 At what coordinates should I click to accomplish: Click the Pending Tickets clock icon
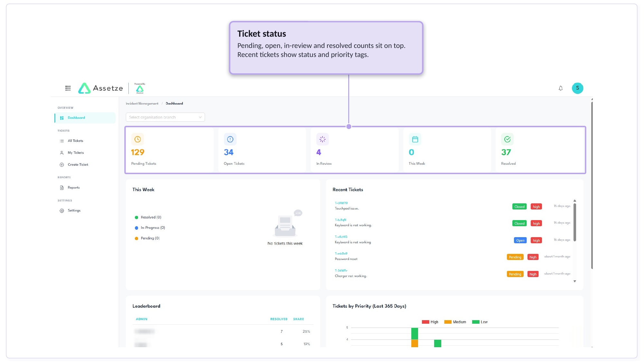(137, 139)
